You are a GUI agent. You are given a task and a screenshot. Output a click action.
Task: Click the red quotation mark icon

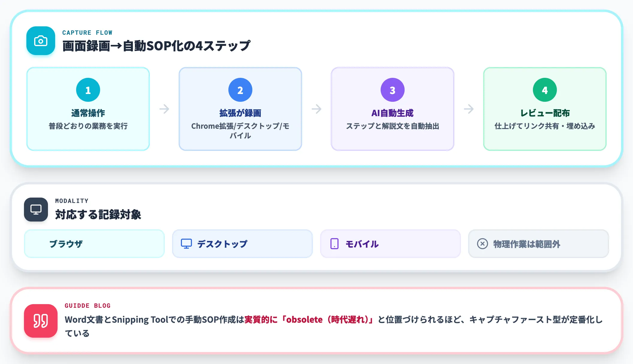coord(41,321)
